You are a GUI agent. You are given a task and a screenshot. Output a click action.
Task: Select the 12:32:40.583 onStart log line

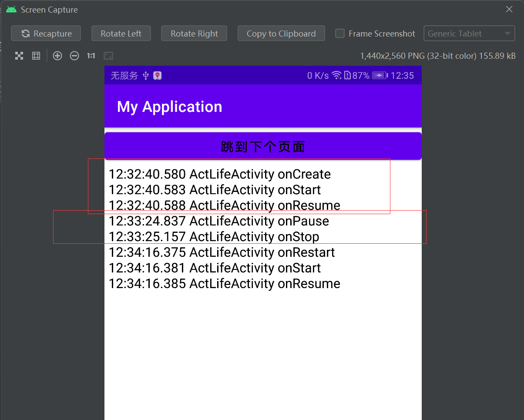(215, 190)
